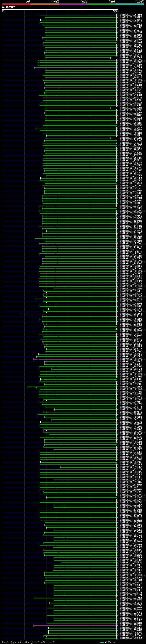Image resolution: width=146 pixels, height=644 pixels.
Task: Click the cyan alignment bar for UniRef100_Q6X898
Action: tap(78, 15)
